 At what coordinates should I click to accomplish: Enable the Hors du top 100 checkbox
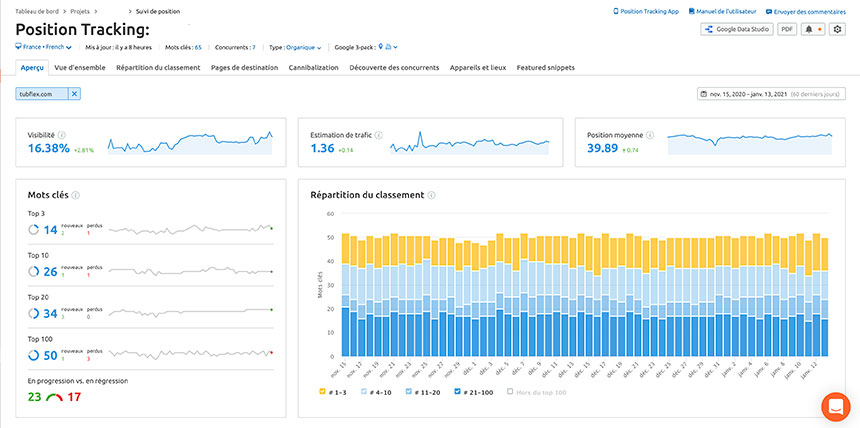[x=510, y=391]
